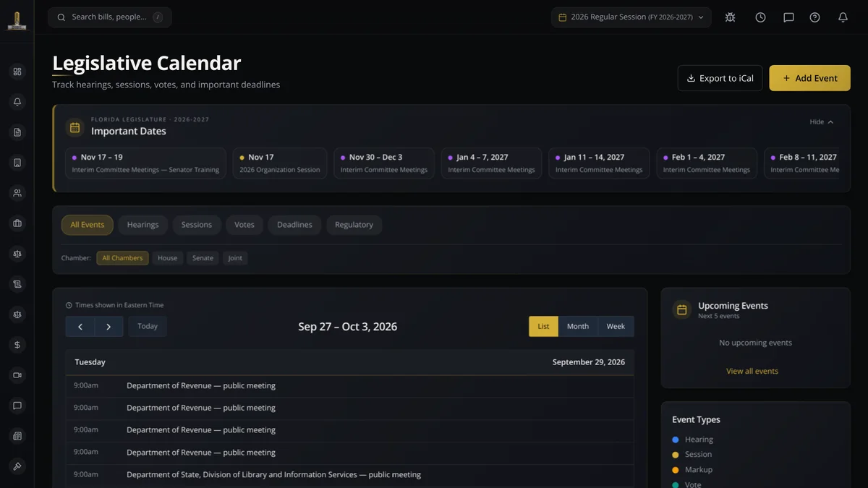
Task: Filter by Joint chamber
Action: (235, 258)
